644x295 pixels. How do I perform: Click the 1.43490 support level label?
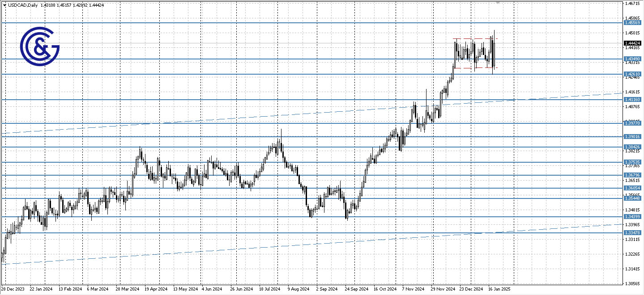634,59
